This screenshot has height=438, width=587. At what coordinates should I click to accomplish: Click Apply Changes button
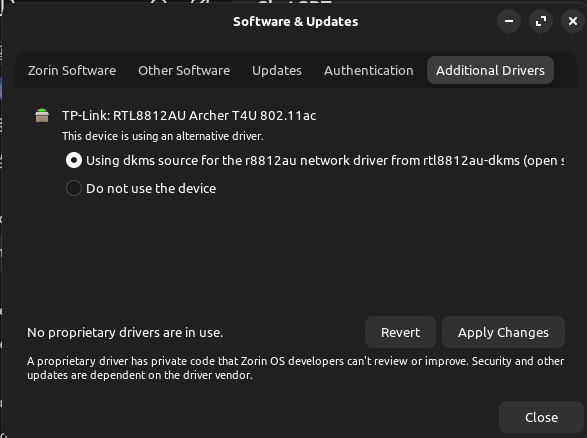(x=503, y=332)
